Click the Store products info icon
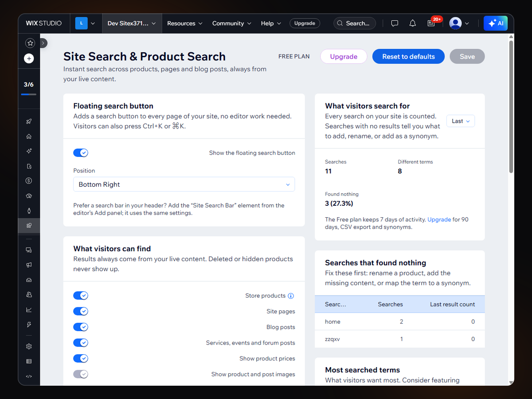Image resolution: width=532 pixels, height=399 pixels. tap(291, 296)
